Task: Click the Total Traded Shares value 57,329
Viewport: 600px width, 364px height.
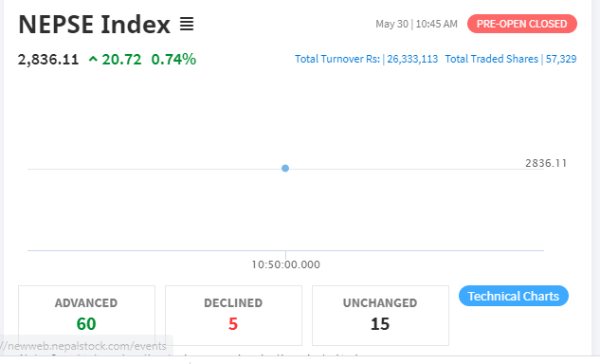Action: (x=561, y=59)
